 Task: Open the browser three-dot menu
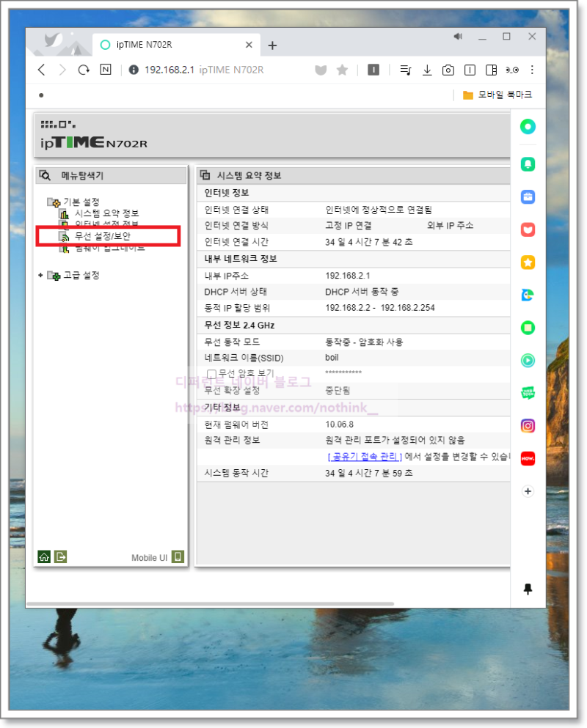click(532, 70)
